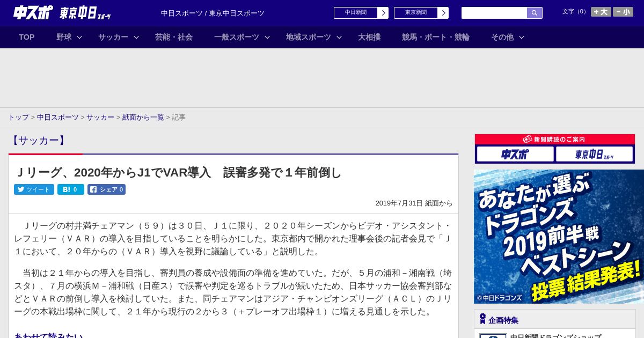Screen dimensions: 644x338
Task: Focus the site search field
Action: [494, 13]
